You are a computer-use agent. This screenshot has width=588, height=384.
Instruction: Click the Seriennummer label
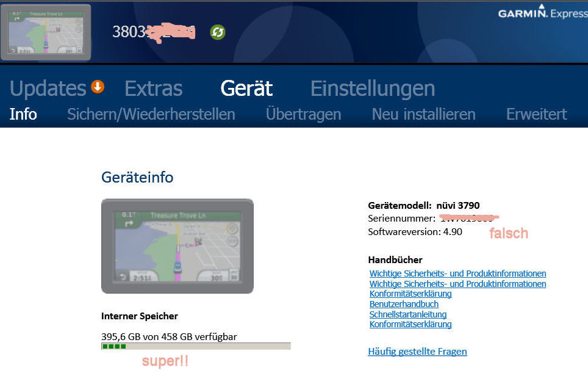(x=401, y=219)
